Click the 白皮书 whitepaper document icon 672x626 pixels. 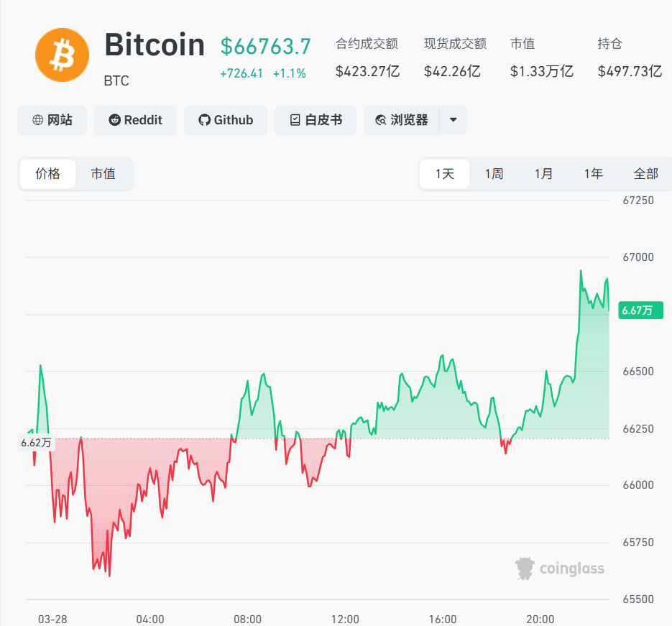click(x=296, y=120)
